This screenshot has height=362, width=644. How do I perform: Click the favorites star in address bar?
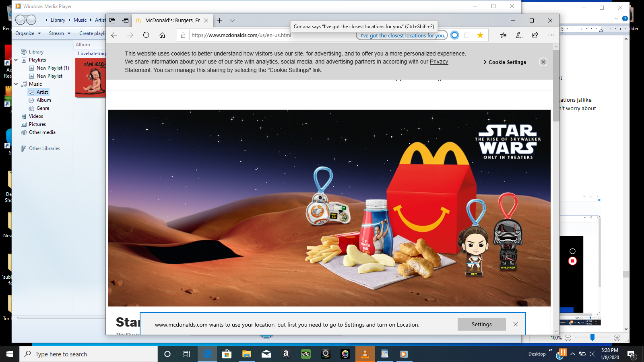pos(480,35)
